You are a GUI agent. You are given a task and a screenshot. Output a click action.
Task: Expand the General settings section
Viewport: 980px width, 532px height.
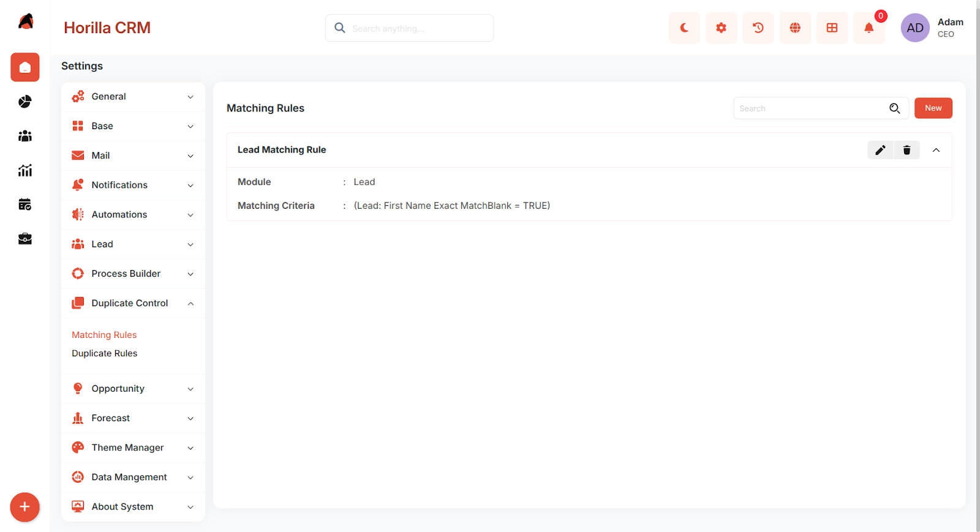(133, 97)
